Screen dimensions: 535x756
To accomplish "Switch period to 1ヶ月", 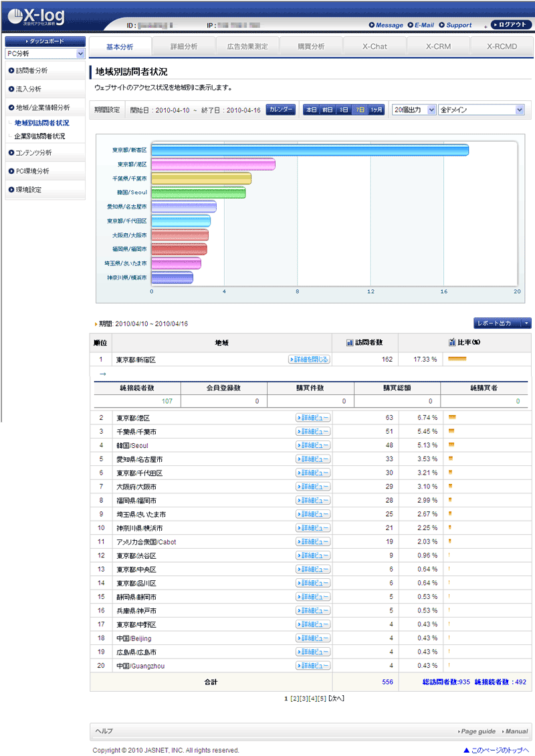I will point(377,110).
